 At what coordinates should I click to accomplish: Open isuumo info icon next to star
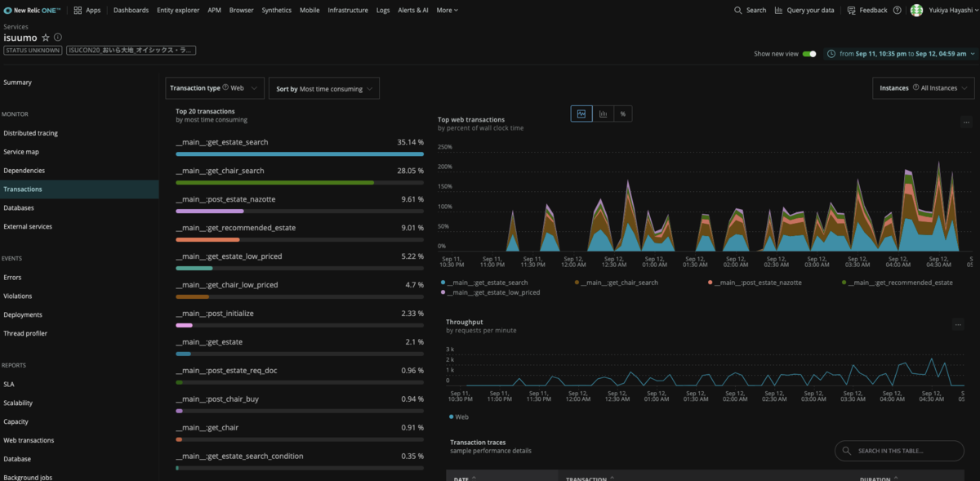57,38
